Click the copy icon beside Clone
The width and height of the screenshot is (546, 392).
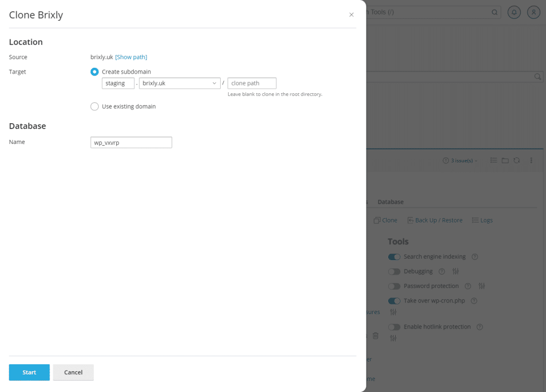pos(377,220)
